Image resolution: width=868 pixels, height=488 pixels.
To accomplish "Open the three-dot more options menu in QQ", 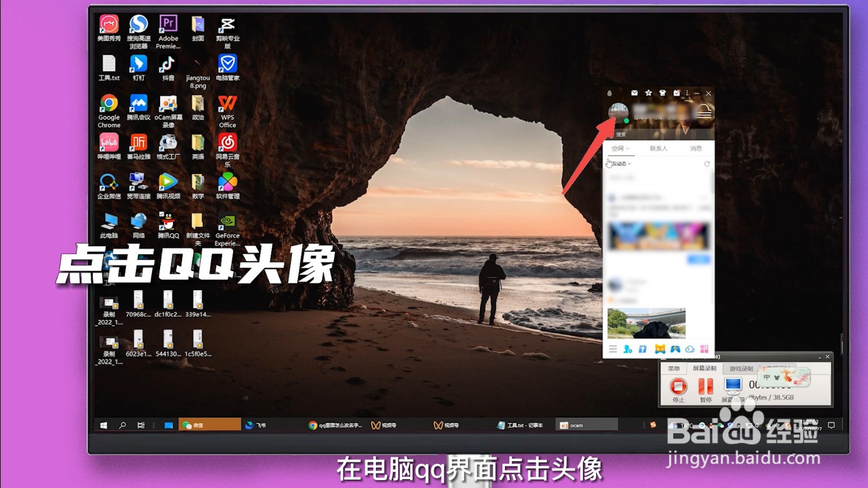I will click(687, 93).
